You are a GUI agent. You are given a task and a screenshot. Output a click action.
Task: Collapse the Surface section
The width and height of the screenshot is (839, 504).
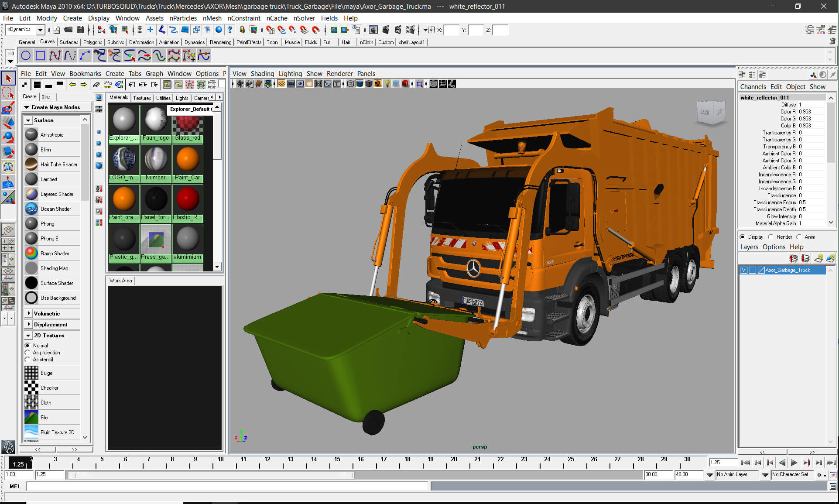pyautogui.click(x=28, y=120)
